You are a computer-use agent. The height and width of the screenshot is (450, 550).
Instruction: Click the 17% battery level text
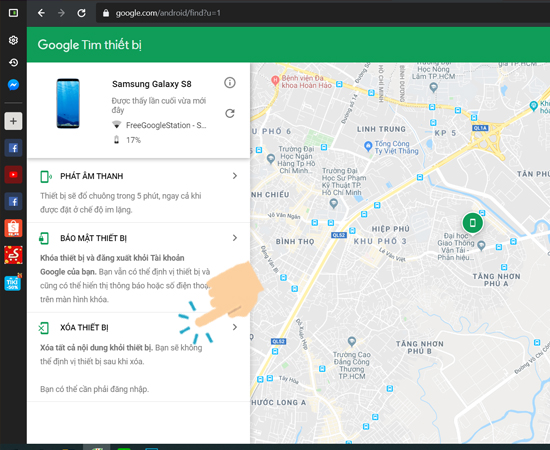click(x=133, y=140)
